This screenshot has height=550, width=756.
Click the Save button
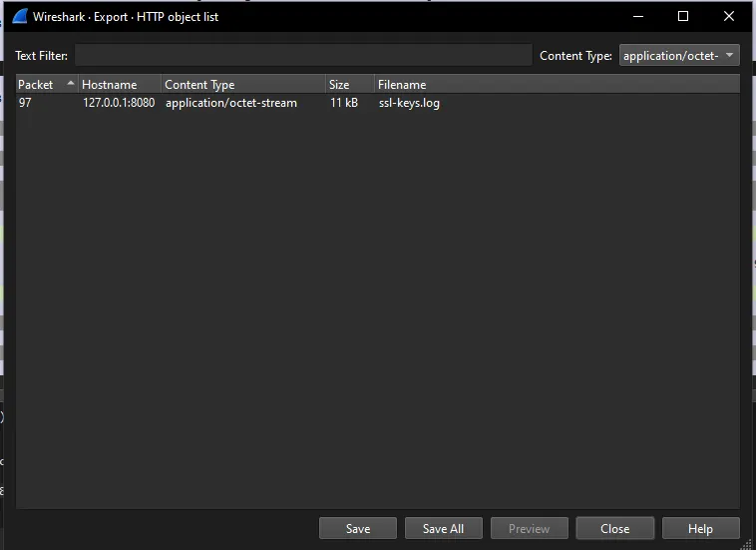358,528
